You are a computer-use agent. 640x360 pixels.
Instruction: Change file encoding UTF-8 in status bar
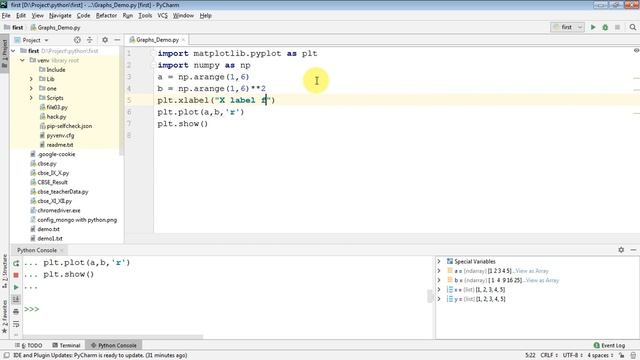[572, 356]
